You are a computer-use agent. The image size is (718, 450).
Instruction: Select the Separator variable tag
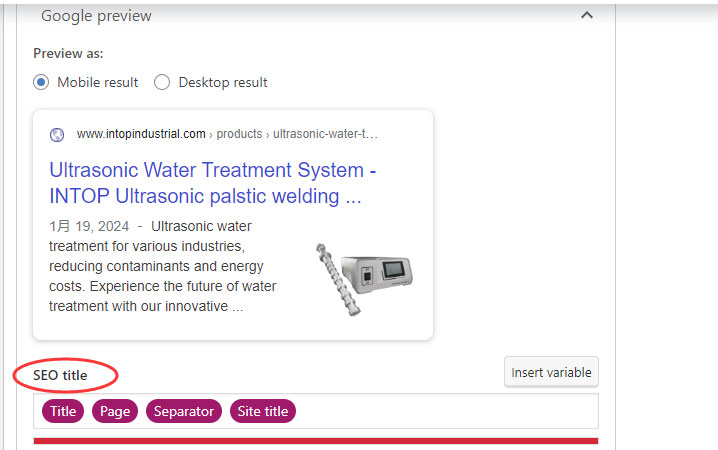tap(184, 411)
